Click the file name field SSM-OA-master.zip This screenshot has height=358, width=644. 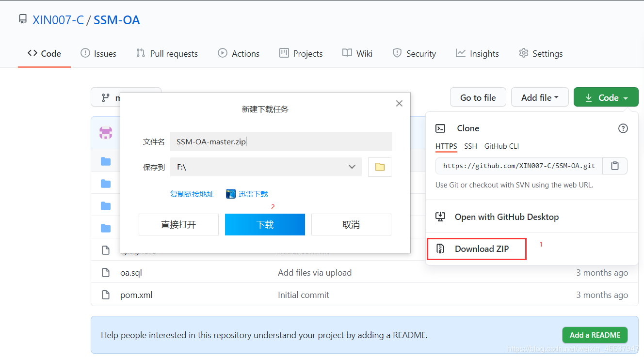tap(281, 141)
